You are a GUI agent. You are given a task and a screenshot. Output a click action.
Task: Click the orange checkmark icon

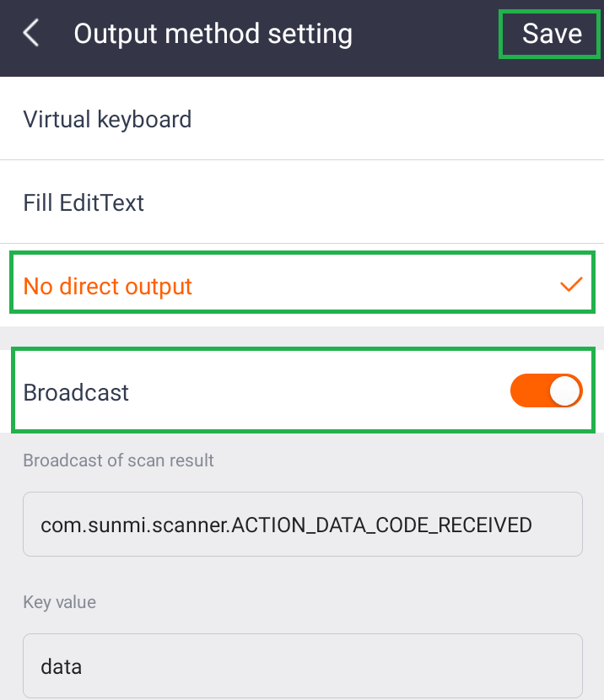pos(571,285)
